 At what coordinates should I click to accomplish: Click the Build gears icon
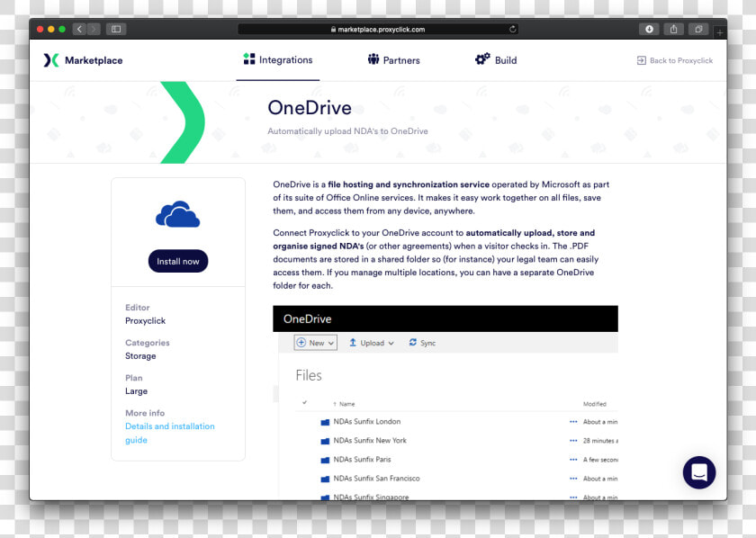[x=482, y=58]
